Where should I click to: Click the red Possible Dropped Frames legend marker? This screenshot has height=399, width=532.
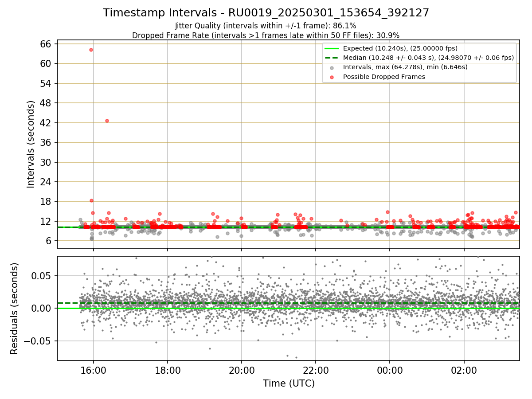tap(332, 77)
